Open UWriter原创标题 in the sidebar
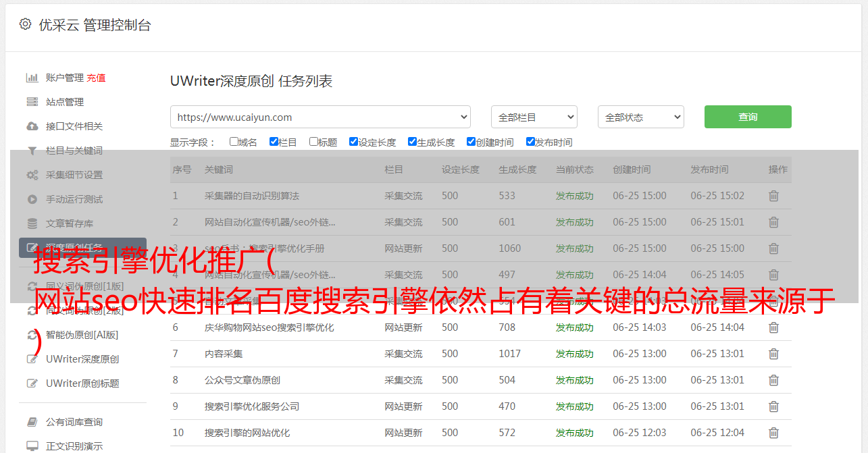The height and width of the screenshot is (453, 868). [82, 383]
